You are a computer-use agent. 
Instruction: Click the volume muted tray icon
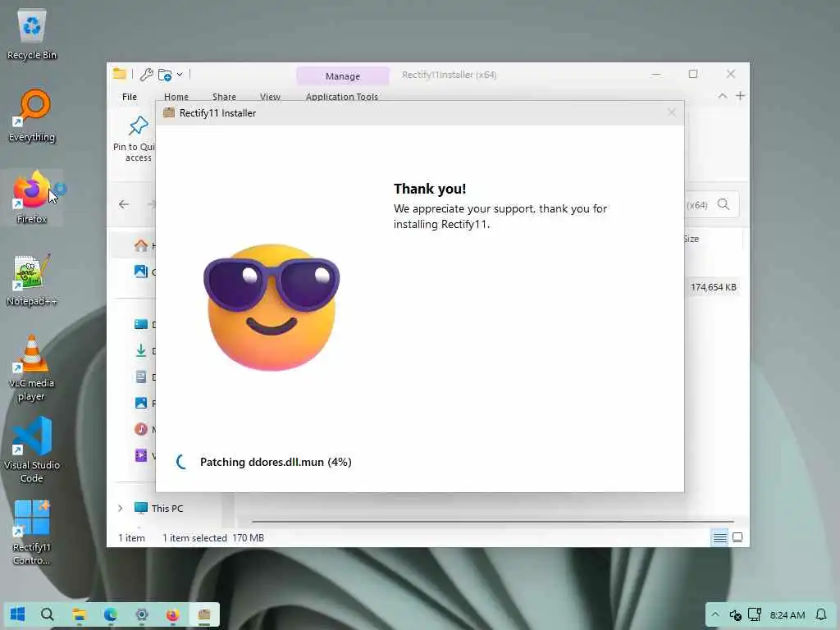(x=735, y=615)
